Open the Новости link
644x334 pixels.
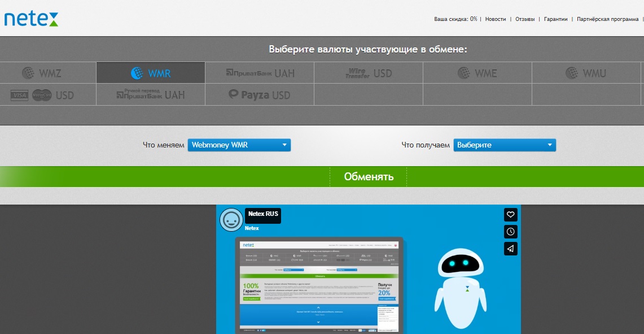[x=496, y=19]
